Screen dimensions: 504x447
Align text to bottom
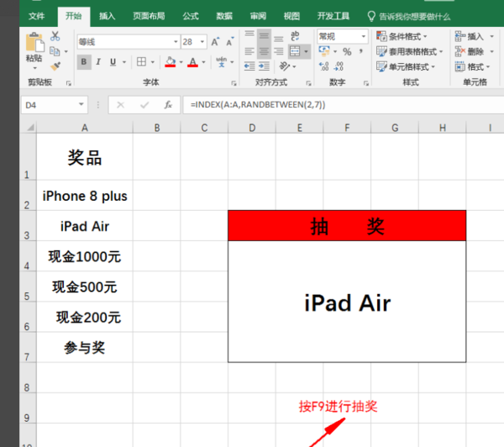tap(278, 39)
